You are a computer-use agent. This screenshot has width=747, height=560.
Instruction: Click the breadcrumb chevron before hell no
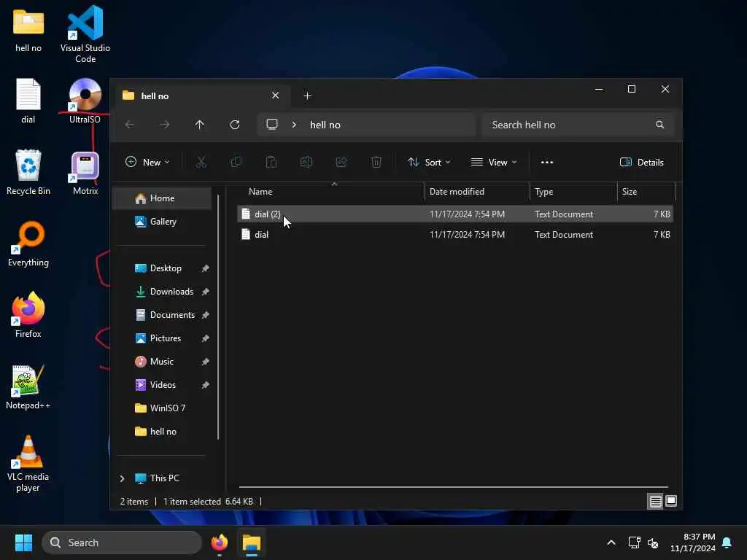294,125
